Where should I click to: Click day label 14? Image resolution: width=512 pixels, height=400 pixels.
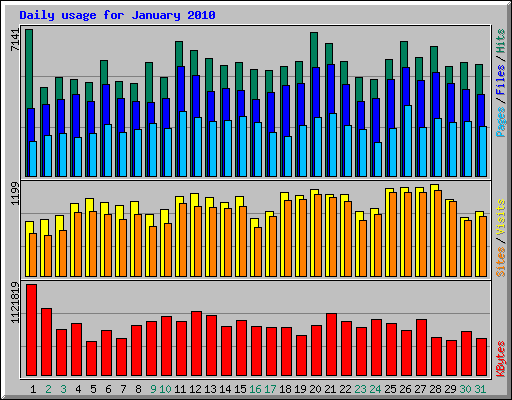coord(225,389)
